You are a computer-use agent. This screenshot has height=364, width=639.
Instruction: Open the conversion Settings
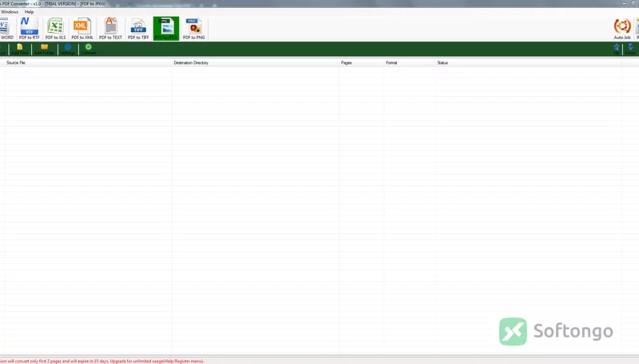[x=68, y=49]
